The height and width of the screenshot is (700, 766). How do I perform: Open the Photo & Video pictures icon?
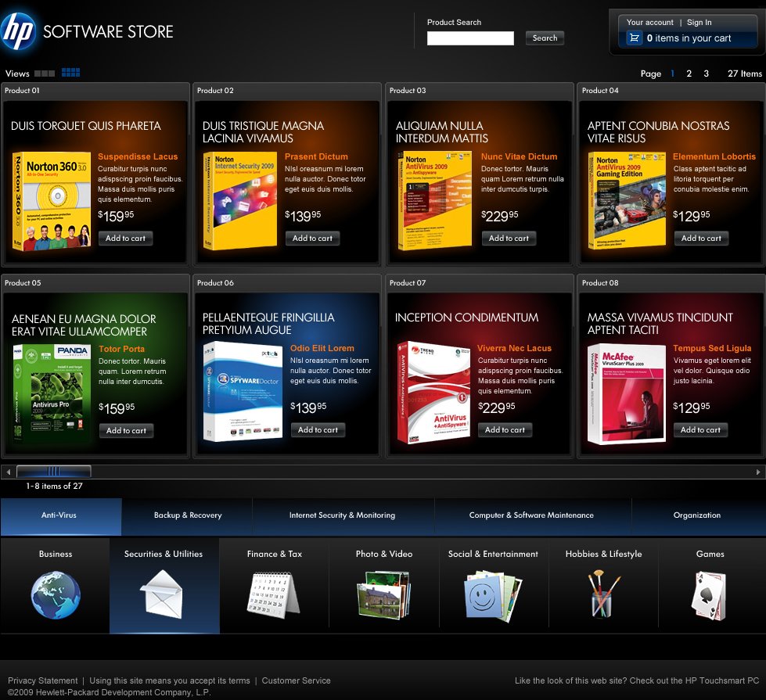(384, 595)
